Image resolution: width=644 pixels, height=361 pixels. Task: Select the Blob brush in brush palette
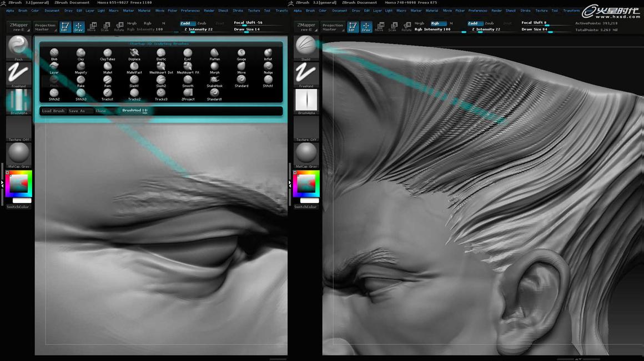[x=54, y=54]
